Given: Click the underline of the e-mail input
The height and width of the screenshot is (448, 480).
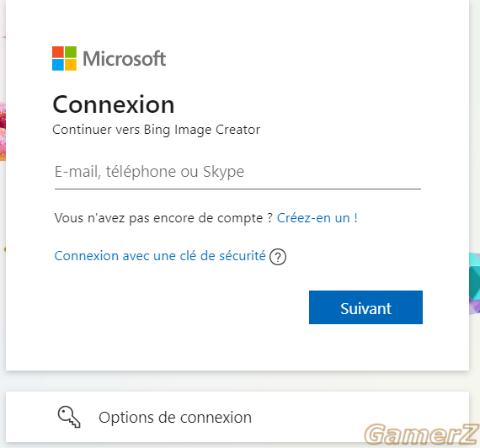Looking at the screenshot, I should tap(237, 189).
